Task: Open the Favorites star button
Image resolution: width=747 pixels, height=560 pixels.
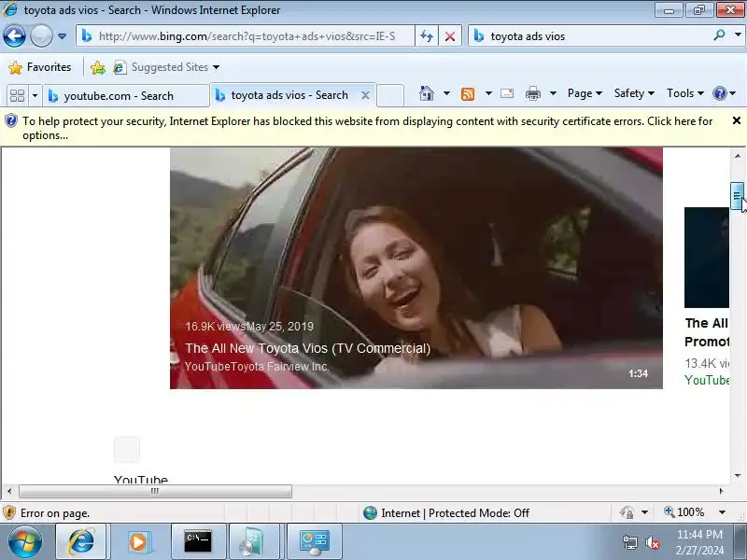Action: pyautogui.click(x=40, y=67)
